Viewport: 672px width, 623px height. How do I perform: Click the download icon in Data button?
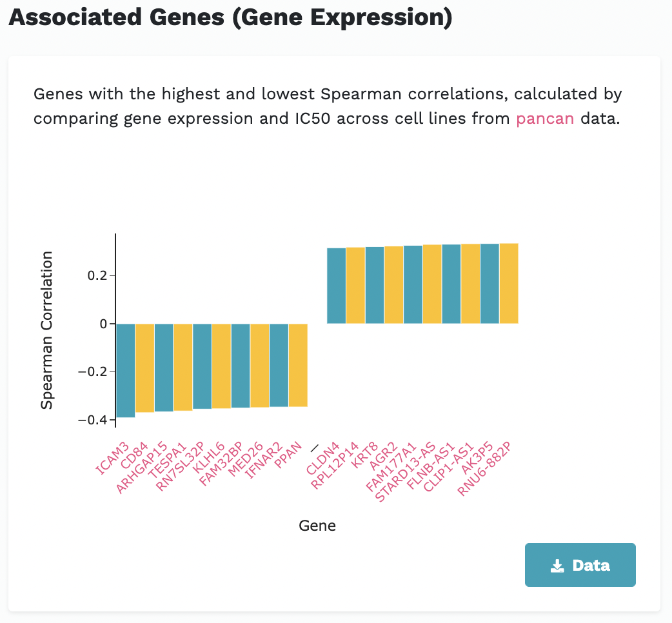point(557,566)
